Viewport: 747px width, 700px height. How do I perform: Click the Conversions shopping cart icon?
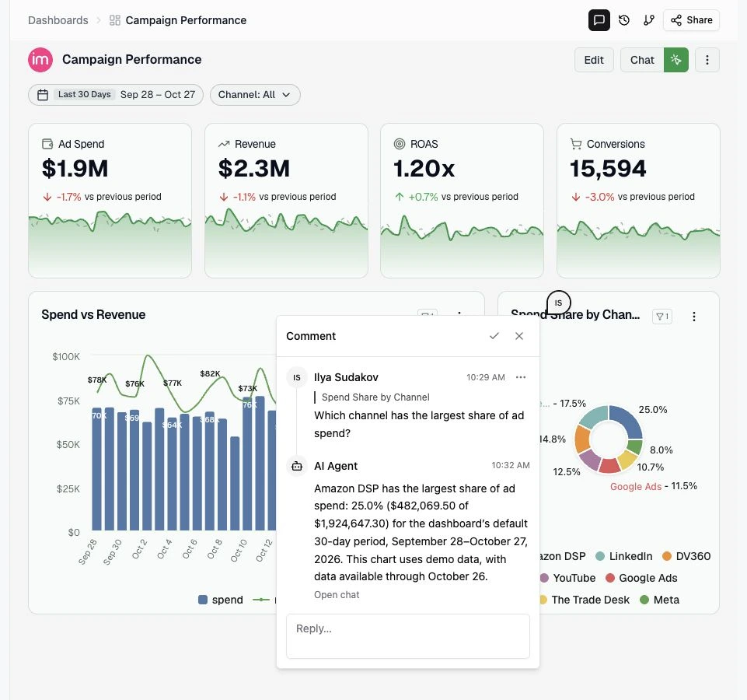pos(575,144)
